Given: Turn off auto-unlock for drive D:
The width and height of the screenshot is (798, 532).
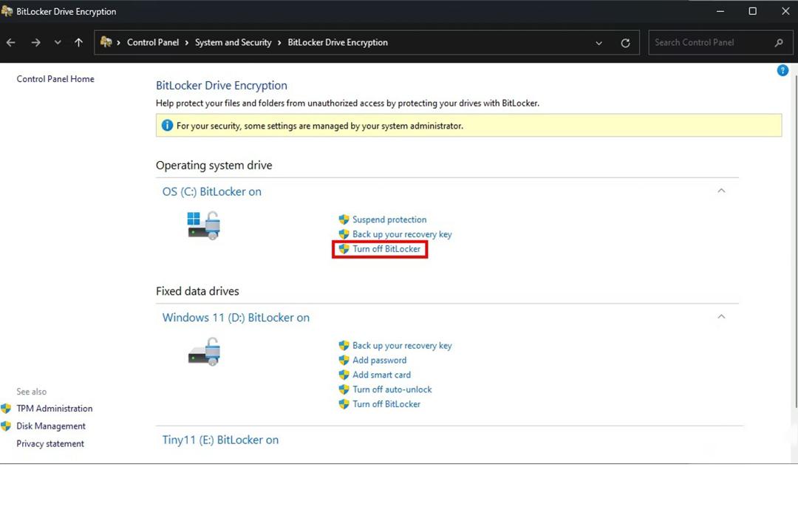Looking at the screenshot, I should click(392, 389).
